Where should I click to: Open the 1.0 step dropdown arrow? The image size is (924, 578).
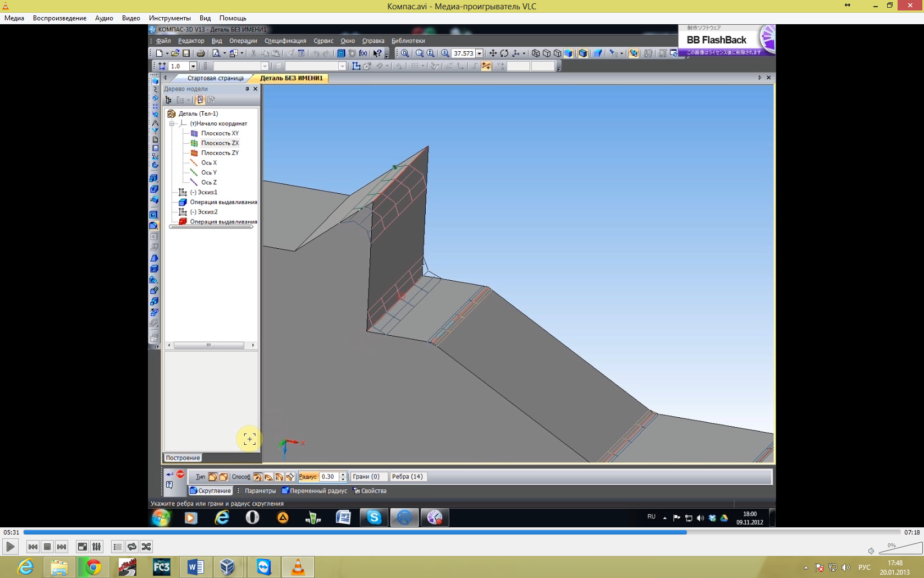point(193,66)
